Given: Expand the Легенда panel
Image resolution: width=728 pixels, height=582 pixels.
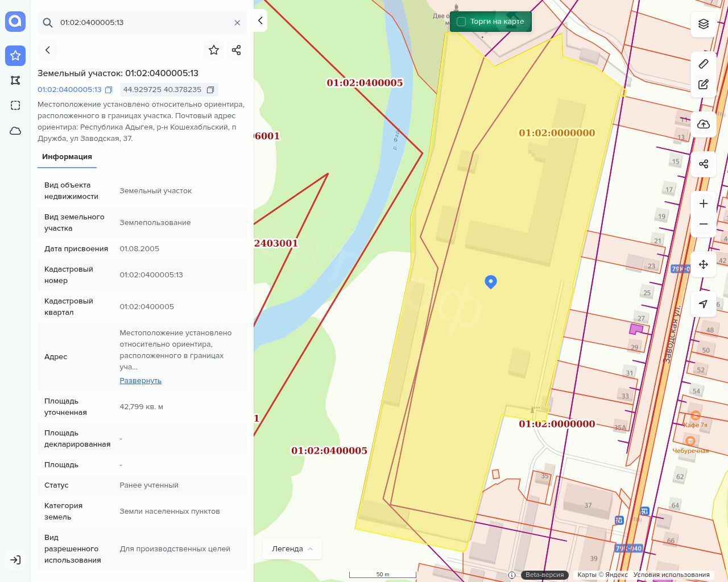Looking at the screenshot, I should (x=292, y=548).
